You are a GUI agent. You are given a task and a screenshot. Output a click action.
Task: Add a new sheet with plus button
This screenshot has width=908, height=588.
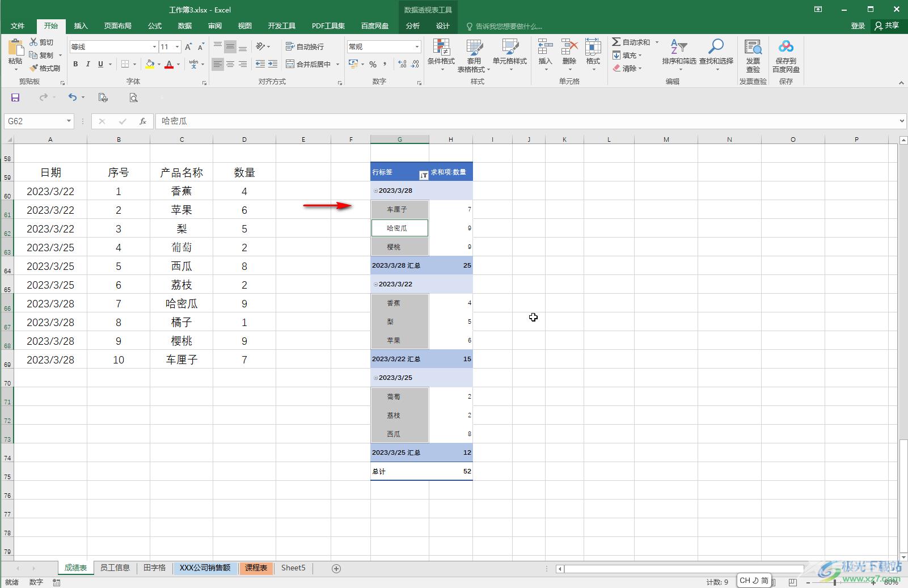click(336, 568)
